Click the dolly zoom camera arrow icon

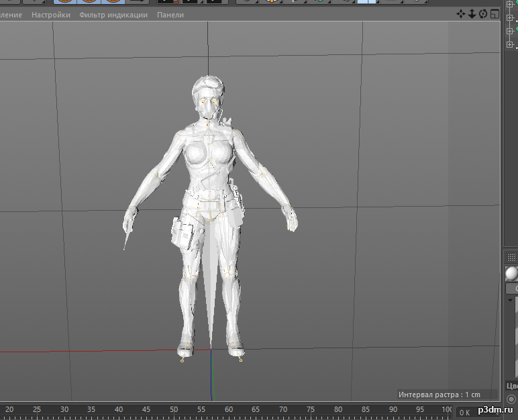472,14
